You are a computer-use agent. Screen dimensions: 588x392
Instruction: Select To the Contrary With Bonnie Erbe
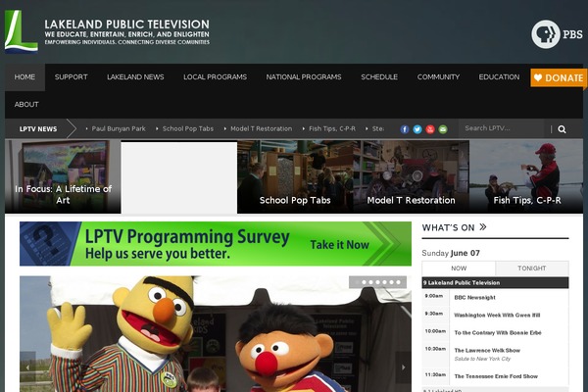pyautogui.click(x=498, y=333)
